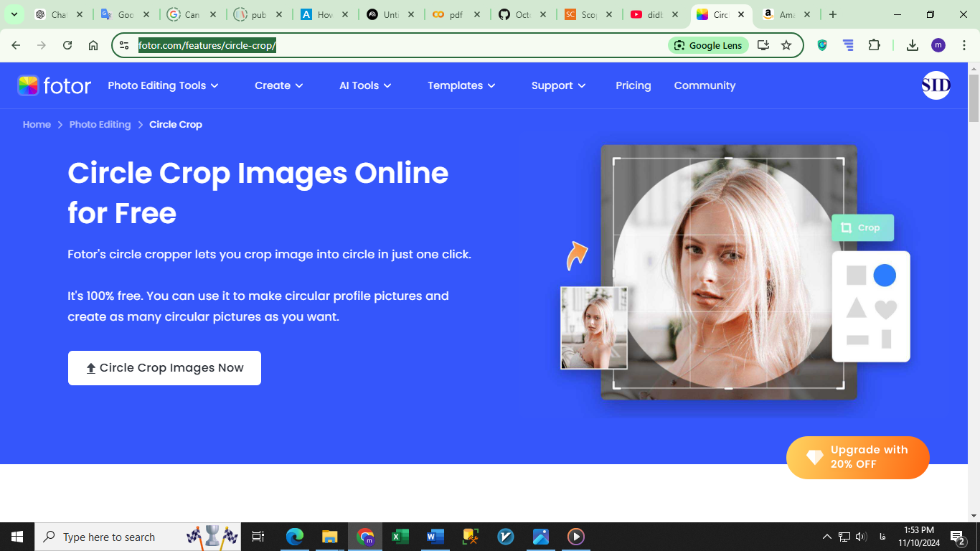The height and width of the screenshot is (551, 980).
Task: Select the square crop shape
Action: click(856, 275)
